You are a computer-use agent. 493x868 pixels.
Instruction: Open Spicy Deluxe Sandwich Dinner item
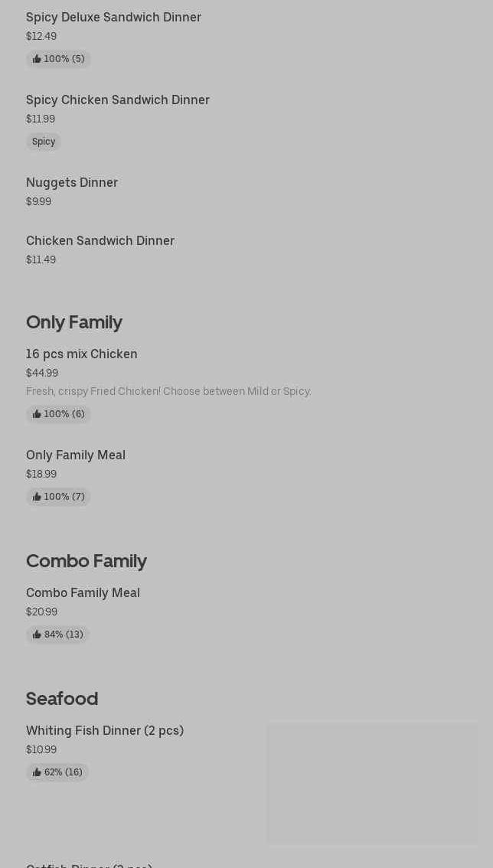(113, 17)
